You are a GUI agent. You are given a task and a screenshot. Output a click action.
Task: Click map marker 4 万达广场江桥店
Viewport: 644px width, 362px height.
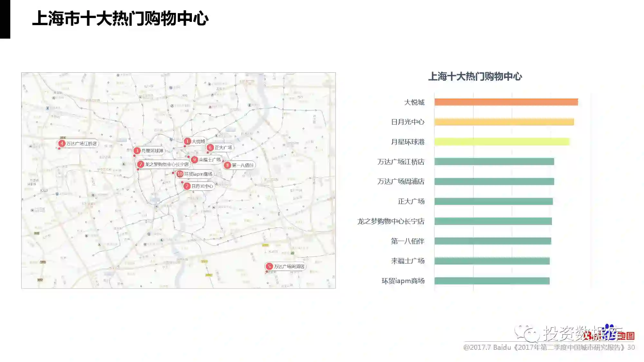62,144
